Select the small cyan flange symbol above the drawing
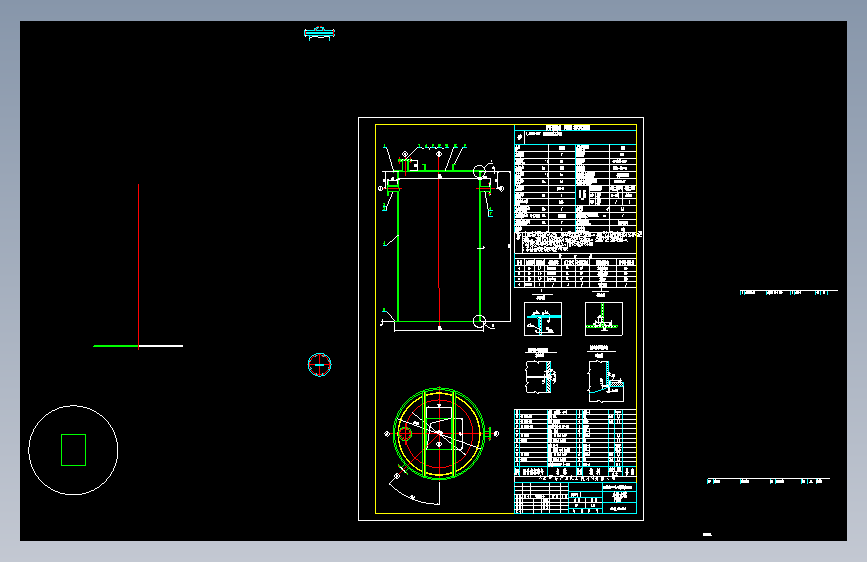The height and width of the screenshot is (562, 867). pos(319,33)
